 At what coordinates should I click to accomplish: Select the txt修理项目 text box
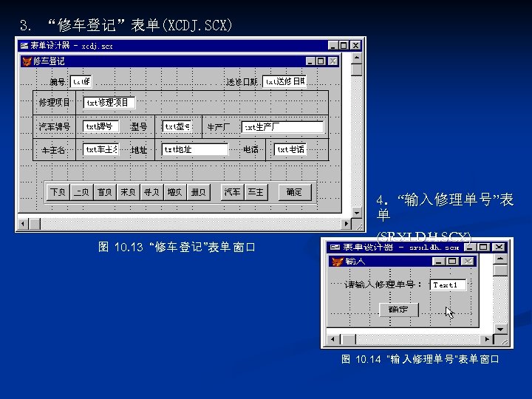(109, 103)
